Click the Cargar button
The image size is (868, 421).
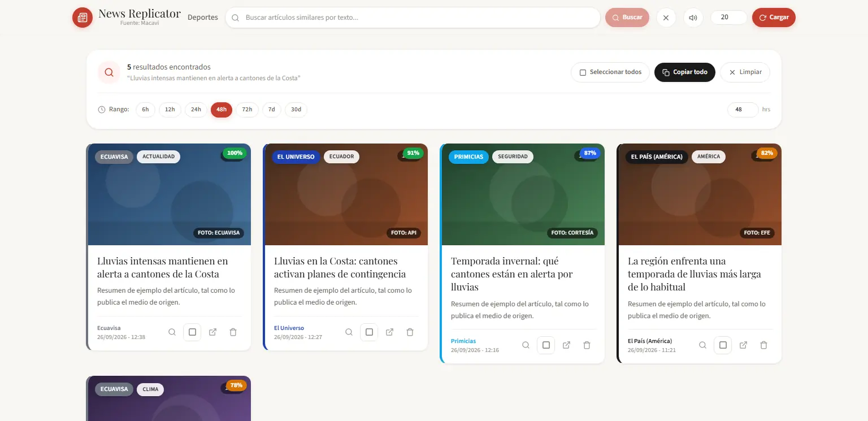pyautogui.click(x=774, y=18)
